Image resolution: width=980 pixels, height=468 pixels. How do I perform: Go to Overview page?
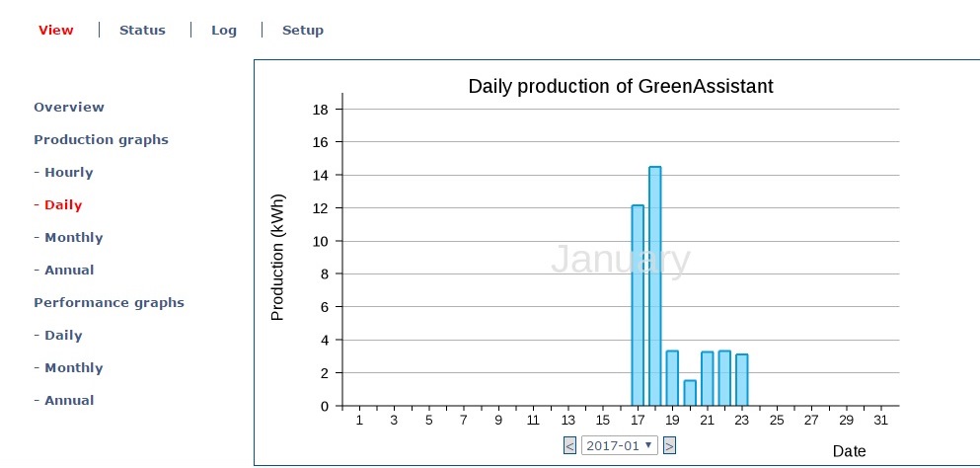point(69,107)
